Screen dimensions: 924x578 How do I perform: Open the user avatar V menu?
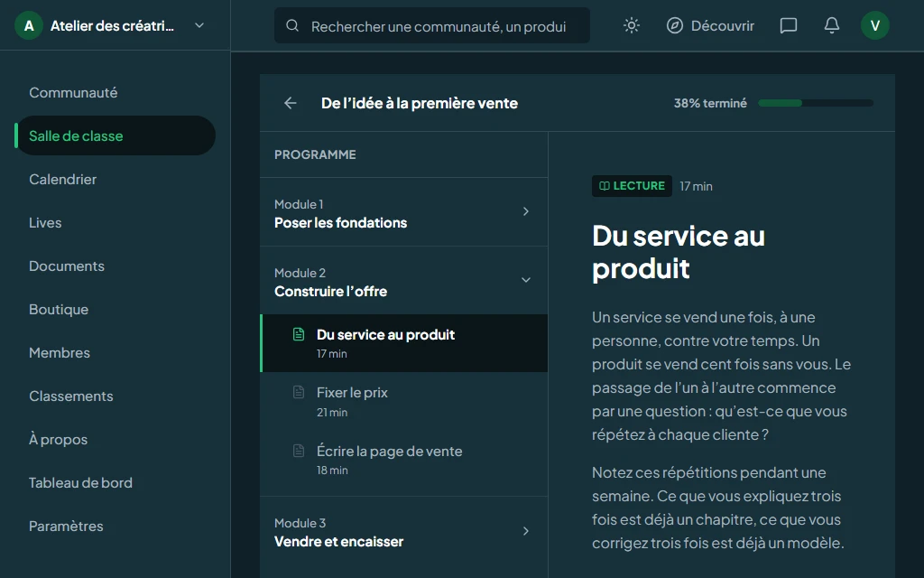(875, 25)
